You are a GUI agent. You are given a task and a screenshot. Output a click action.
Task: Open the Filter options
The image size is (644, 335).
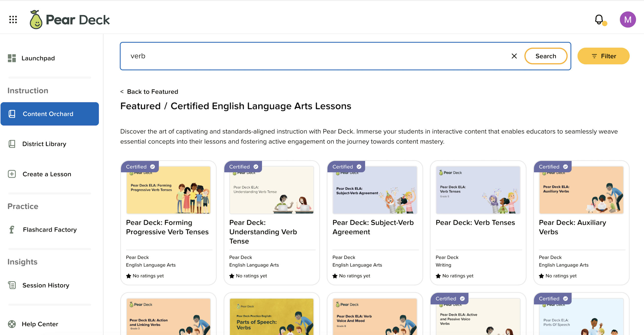[x=603, y=56]
